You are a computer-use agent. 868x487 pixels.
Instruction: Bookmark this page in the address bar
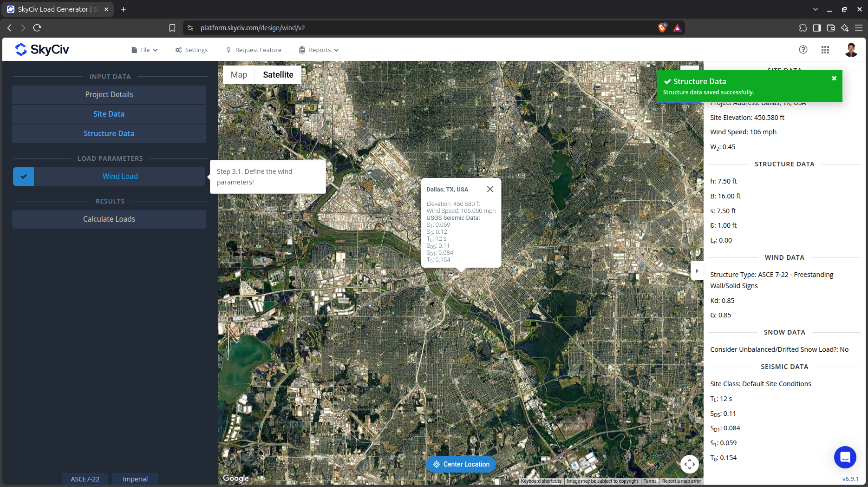[x=172, y=28]
